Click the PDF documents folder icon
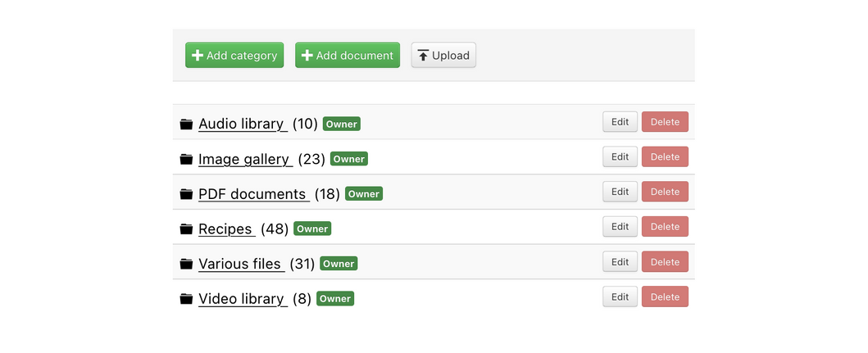This screenshot has width=868, height=353. pos(186,194)
